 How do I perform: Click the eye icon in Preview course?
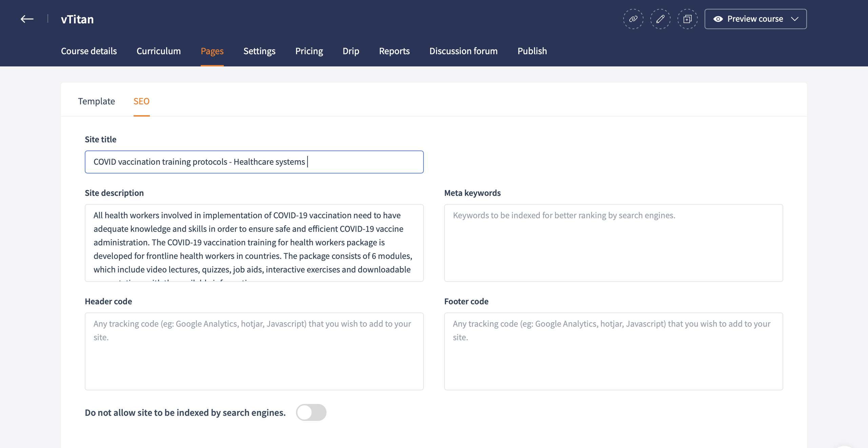[x=718, y=19]
